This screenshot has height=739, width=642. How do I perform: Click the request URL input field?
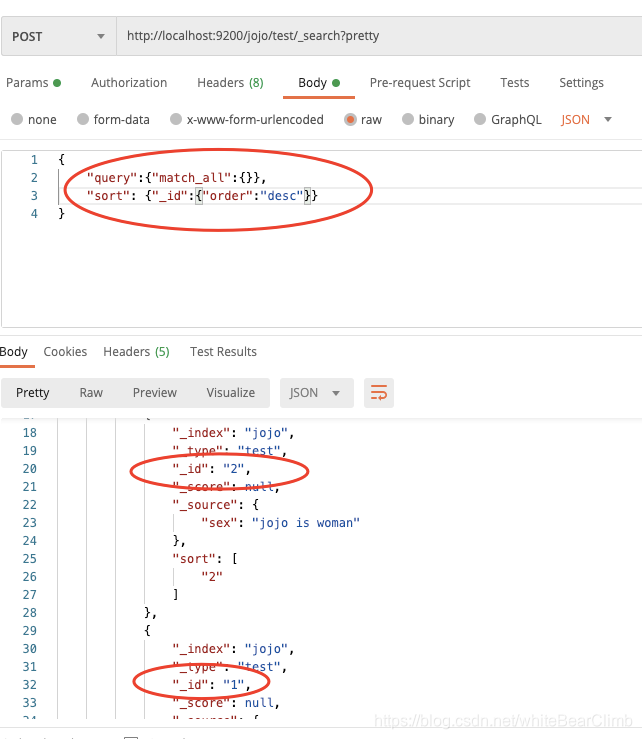379,36
